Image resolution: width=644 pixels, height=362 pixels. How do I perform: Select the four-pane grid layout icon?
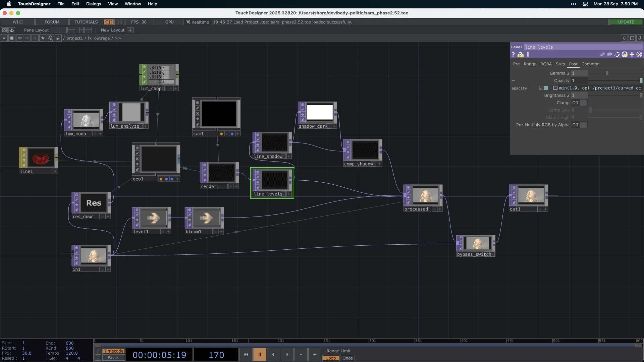tap(88, 30)
